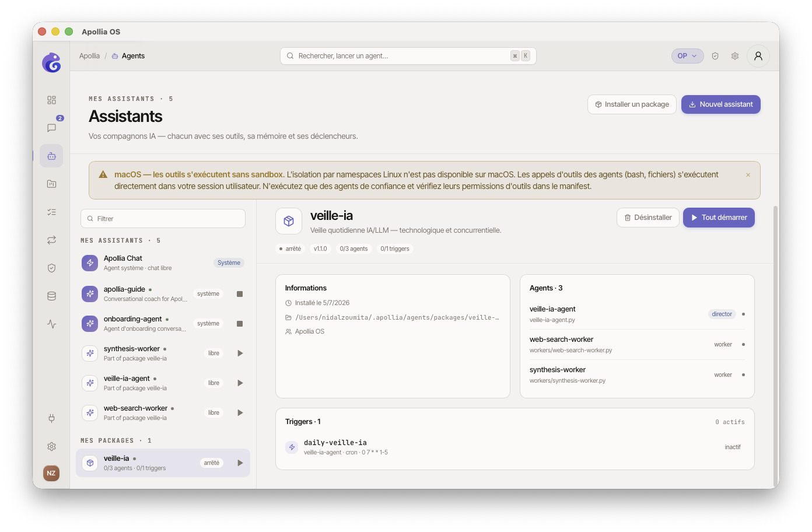
Task: Select synthesis-worker in assistants list
Action: coord(163,353)
